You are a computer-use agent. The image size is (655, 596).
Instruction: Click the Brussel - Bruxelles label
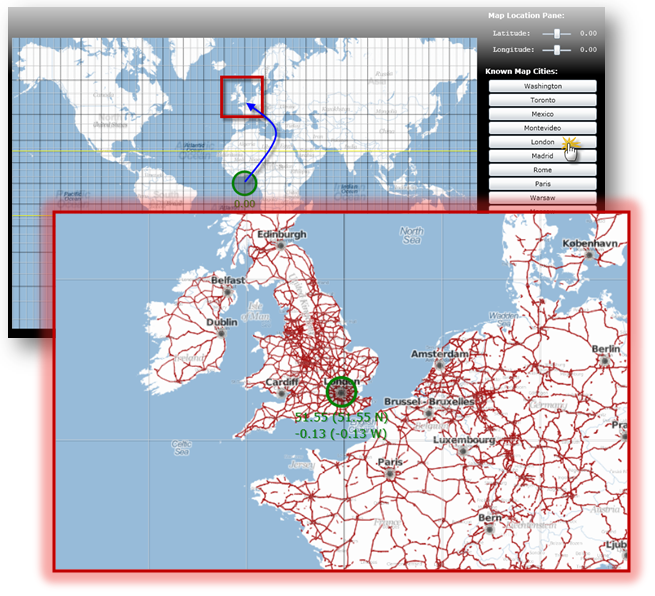tap(429, 401)
